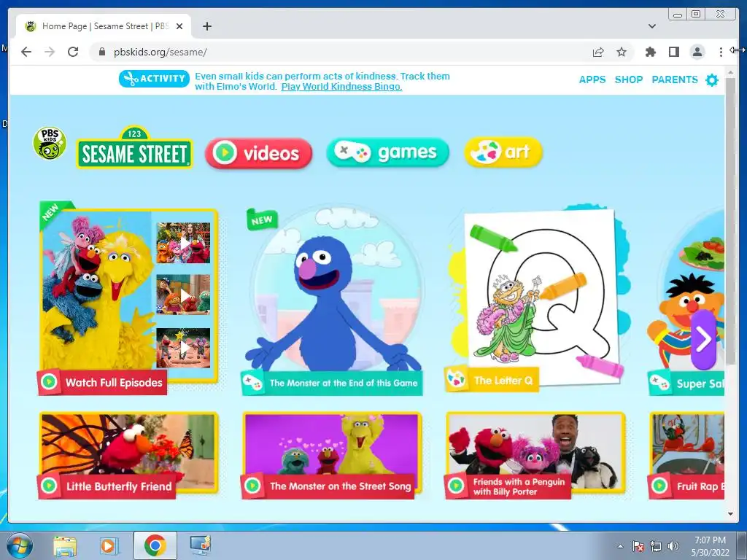
Task: Play the Fruit Rap video
Action: point(686,455)
